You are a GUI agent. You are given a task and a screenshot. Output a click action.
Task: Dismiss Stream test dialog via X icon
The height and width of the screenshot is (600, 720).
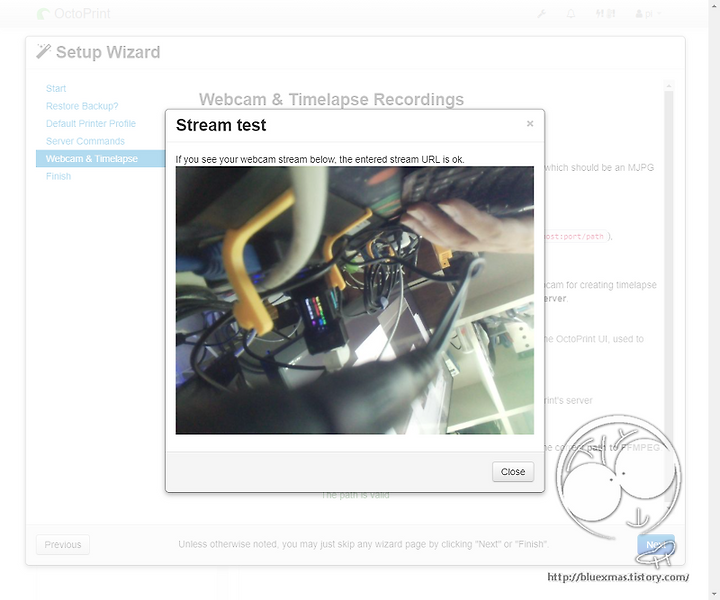(530, 123)
